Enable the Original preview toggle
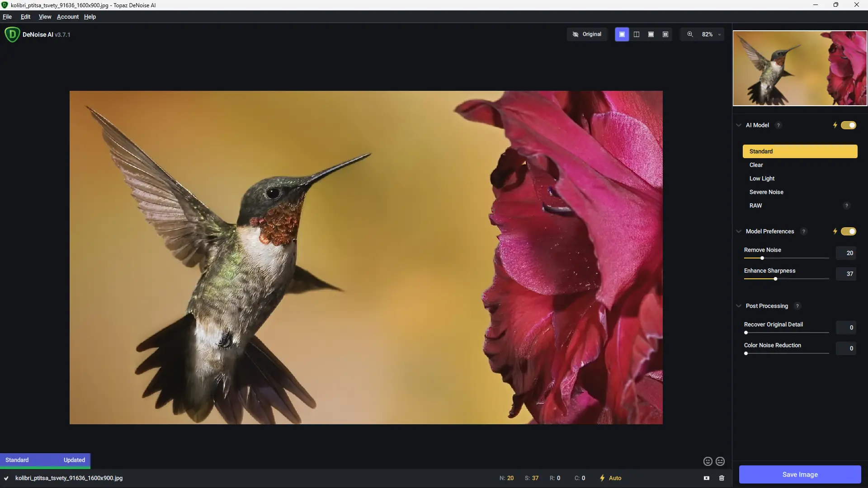The height and width of the screenshot is (488, 868). (x=587, y=34)
